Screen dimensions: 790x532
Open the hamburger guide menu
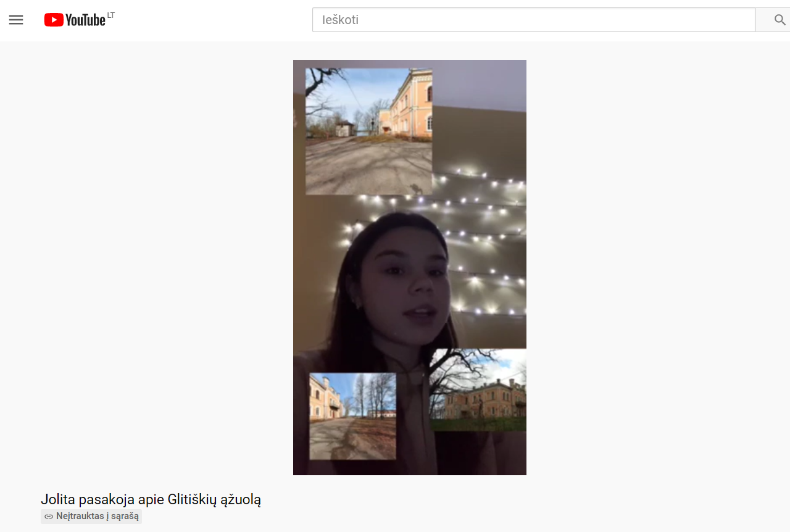coord(16,20)
